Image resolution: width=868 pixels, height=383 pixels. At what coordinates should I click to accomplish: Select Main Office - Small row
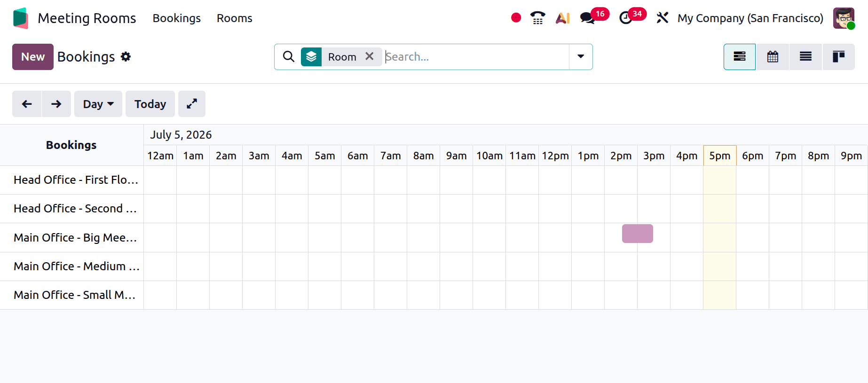pos(71,295)
